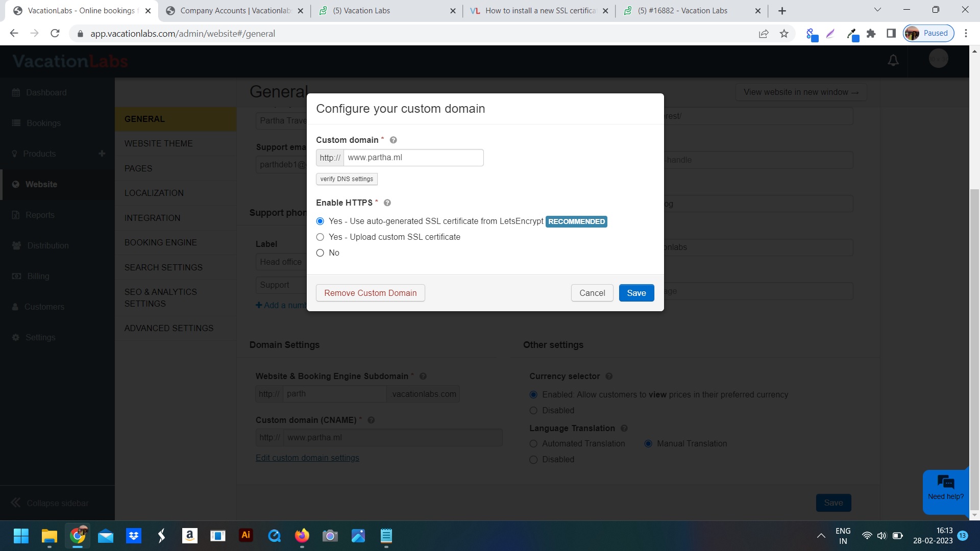Show hidden system tray icons
980x551 pixels.
[x=821, y=536]
